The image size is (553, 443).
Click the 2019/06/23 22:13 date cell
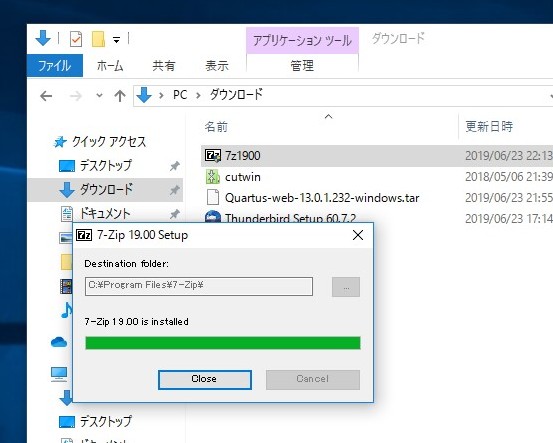click(509, 156)
